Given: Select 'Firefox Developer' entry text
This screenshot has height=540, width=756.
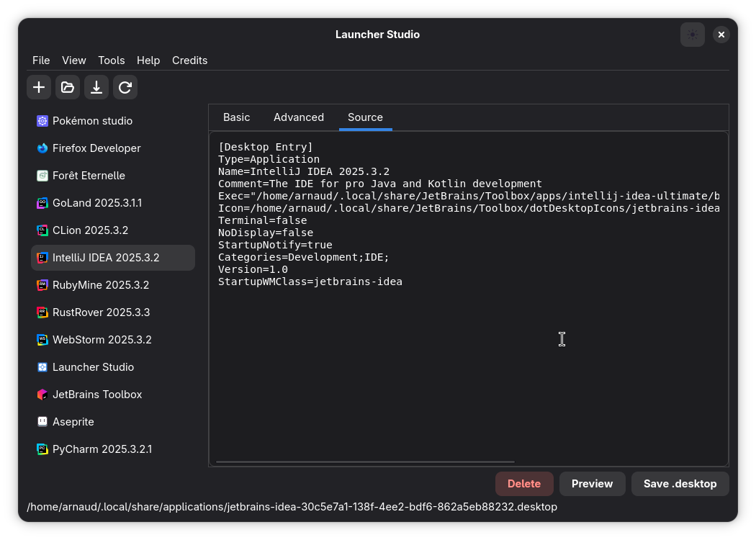Looking at the screenshot, I should coord(96,148).
